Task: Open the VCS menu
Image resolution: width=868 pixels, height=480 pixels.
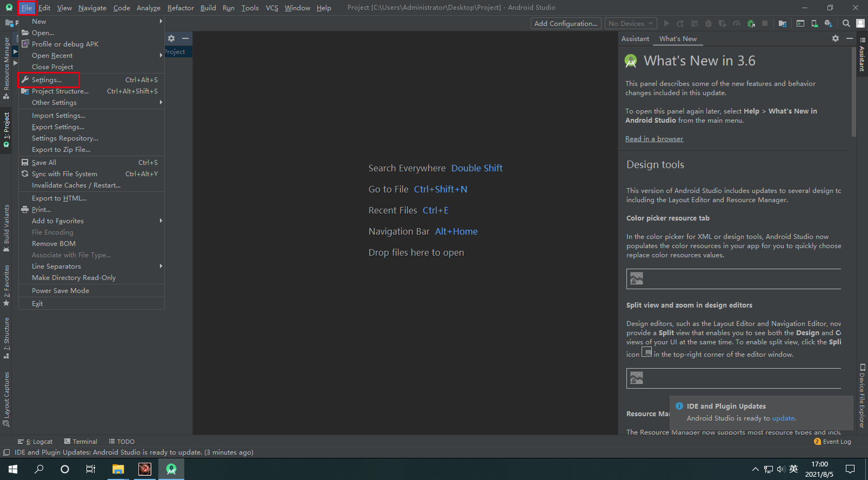Action: 272,8
